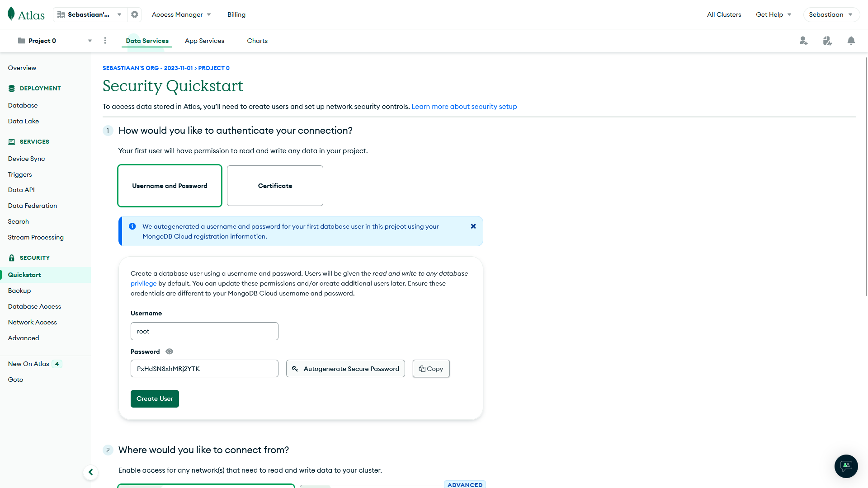The image size is (868, 488).
Task: Open the notifications bell
Action: (x=851, y=41)
